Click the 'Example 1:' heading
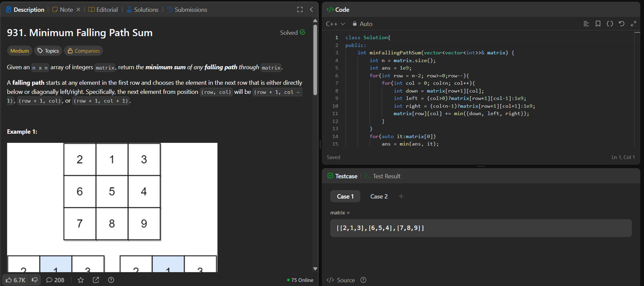The image size is (644, 286). coord(22,132)
